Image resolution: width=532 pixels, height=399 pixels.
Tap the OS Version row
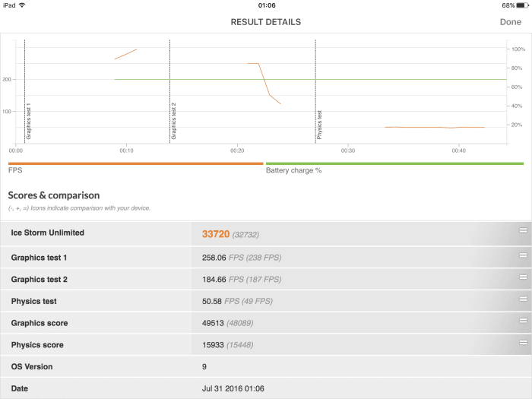(266, 367)
